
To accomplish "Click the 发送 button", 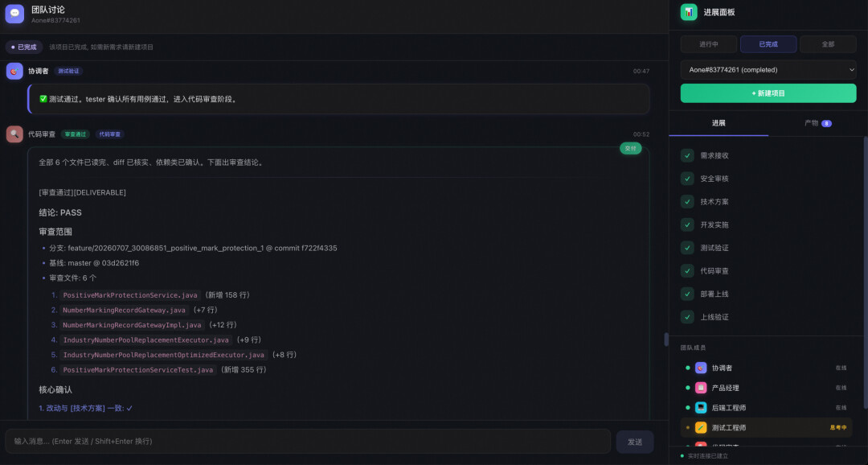I will point(635,442).
